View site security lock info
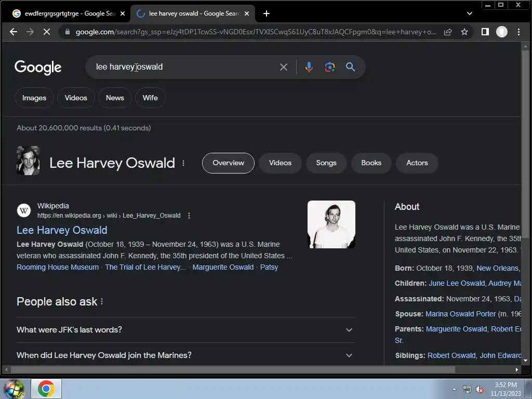The height and width of the screenshot is (399, 532). 67,32
